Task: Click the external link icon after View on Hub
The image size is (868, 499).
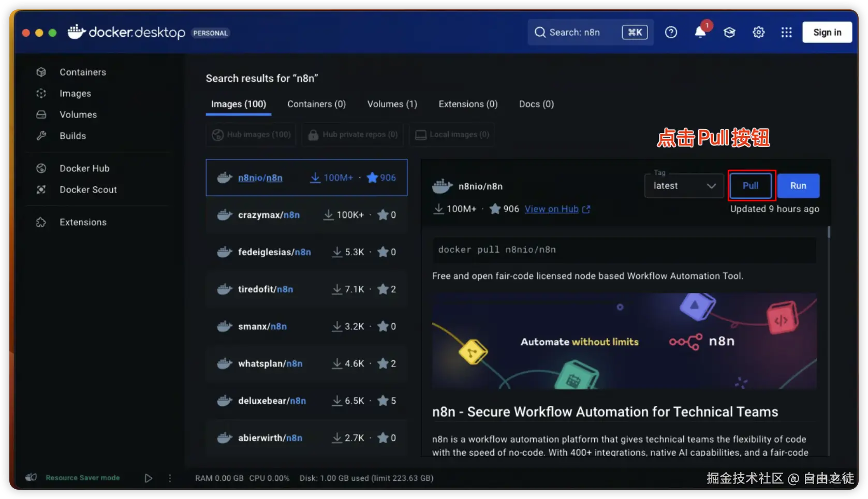Action: pyautogui.click(x=586, y=209)
